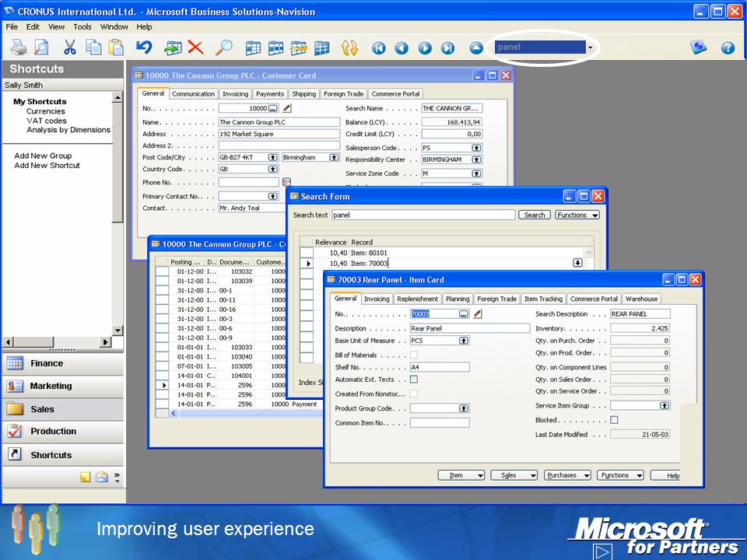Open the File menu

(12, 26)
